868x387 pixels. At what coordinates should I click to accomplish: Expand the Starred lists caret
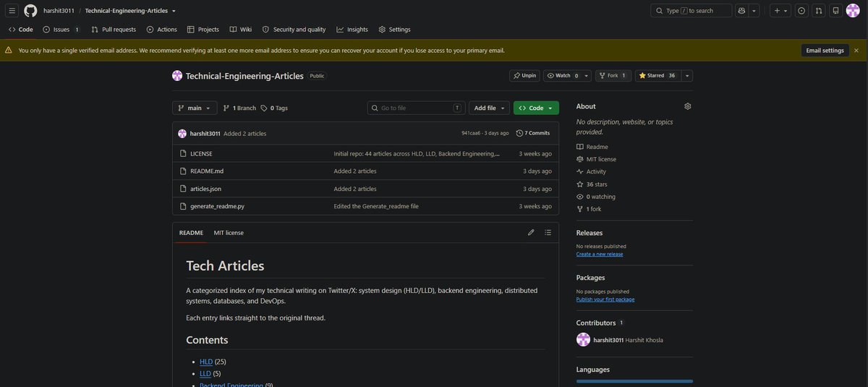tap(687, 75)
